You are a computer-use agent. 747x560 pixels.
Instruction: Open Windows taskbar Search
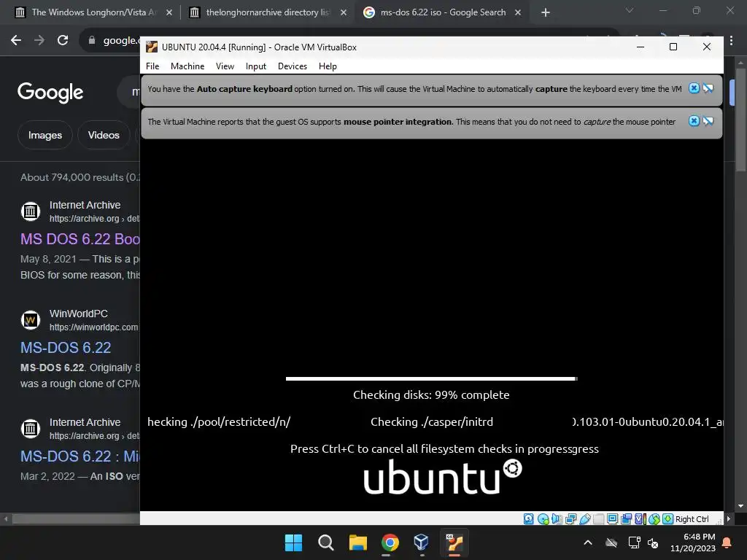click(326, 542)
